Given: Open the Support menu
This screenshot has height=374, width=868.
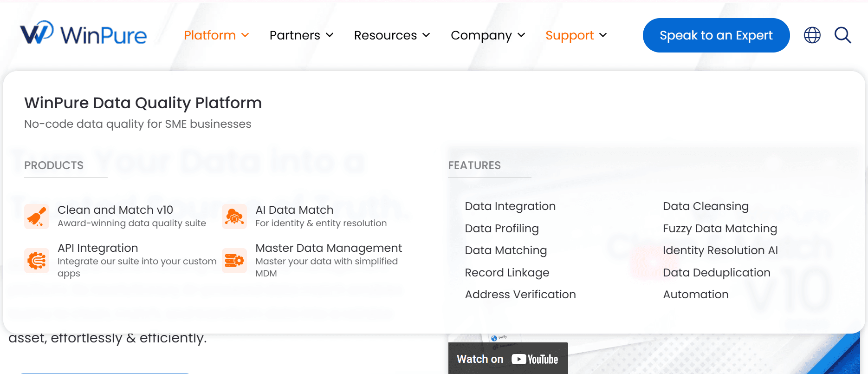Looking at the screenshot, I should pos(570,36).
